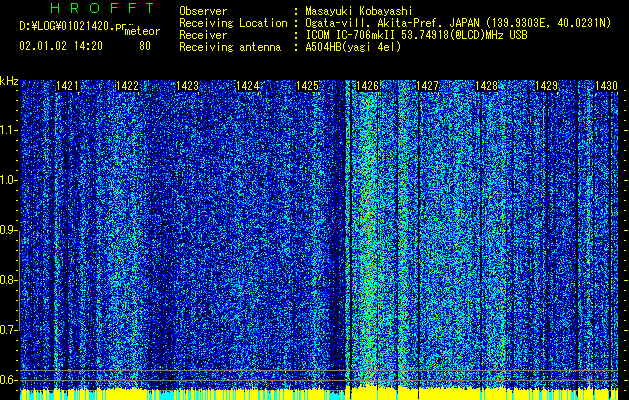Click the 0.8 kHz axis tick label

[x=9, y=280]
